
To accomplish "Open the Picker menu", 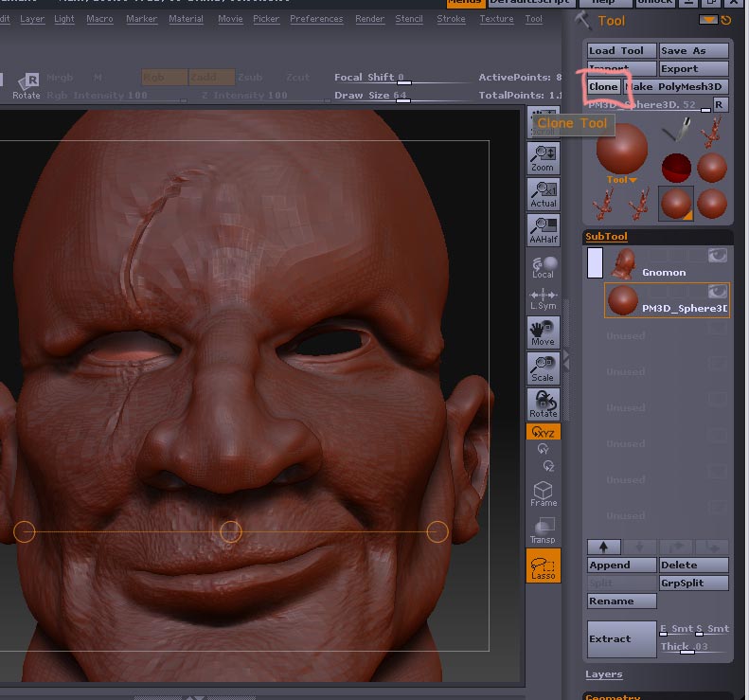I will click(x=266, y=19).
